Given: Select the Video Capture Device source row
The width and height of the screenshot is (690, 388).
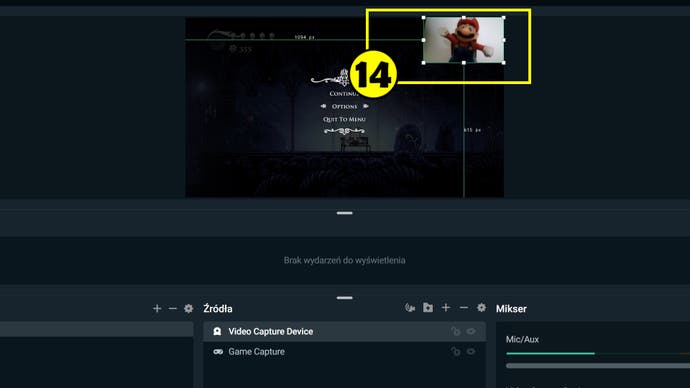Looking at the screenshot, I should coord(345,331).
